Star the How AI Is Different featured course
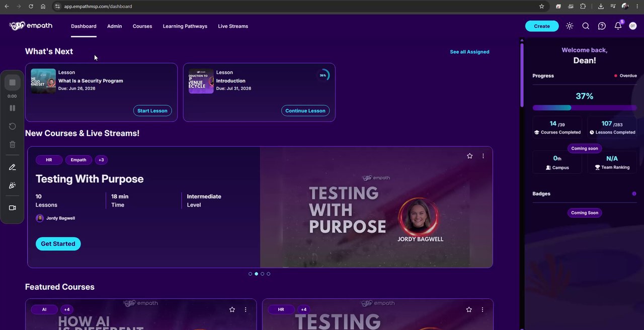Viewport: 644px width, 330px height. point(232,309)
